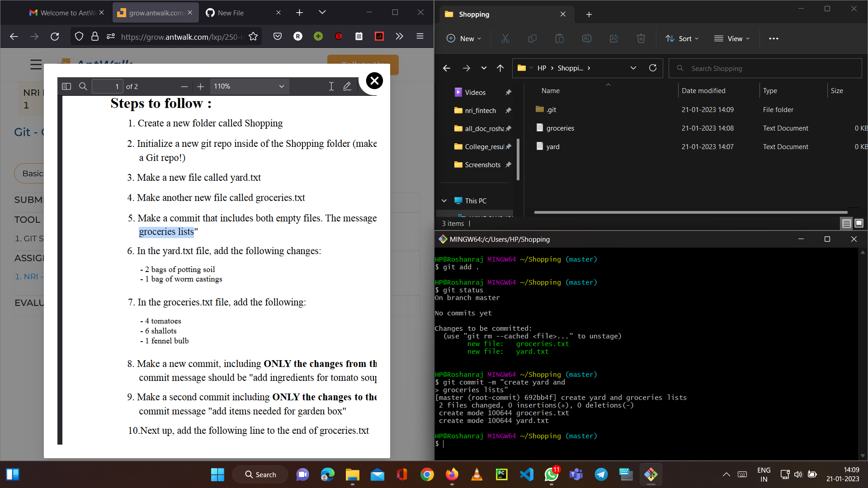
Task: Click the horizontal scrollbar in Explorer file list
Action: coord(690,212)
